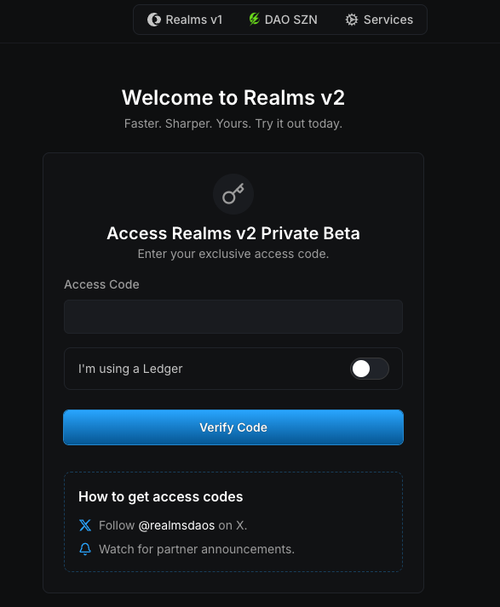Click the bell icon beside partner announcements
This screenshot has height=607, width=500.
[x=85, y=549]
